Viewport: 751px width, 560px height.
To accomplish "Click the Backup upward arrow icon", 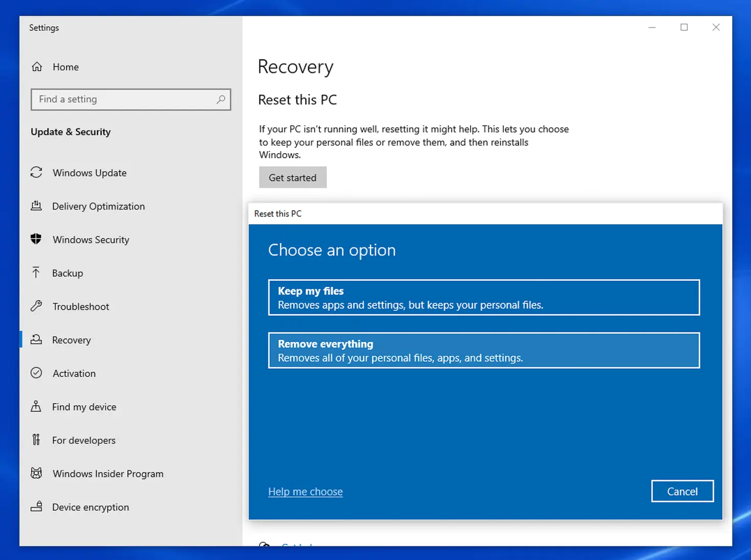I will (x=36, y=273).
